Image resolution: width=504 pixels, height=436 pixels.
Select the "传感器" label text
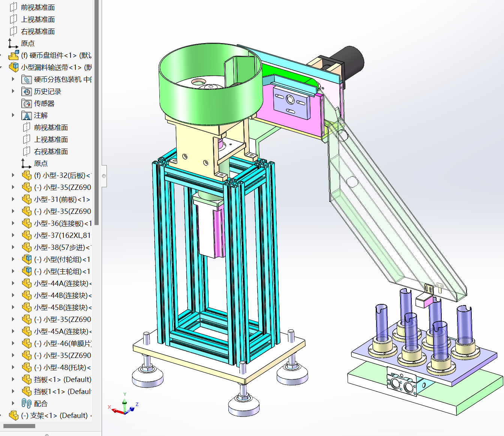44,104
